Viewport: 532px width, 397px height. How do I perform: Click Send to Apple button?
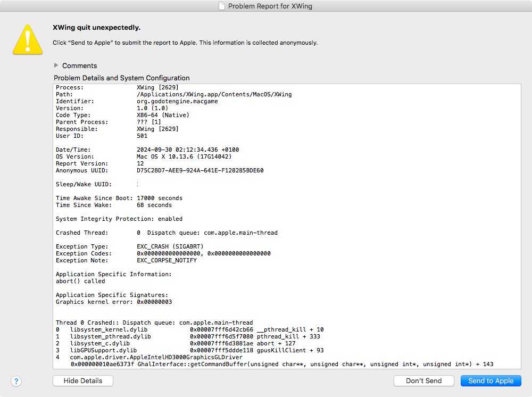(x=491, y=381)
